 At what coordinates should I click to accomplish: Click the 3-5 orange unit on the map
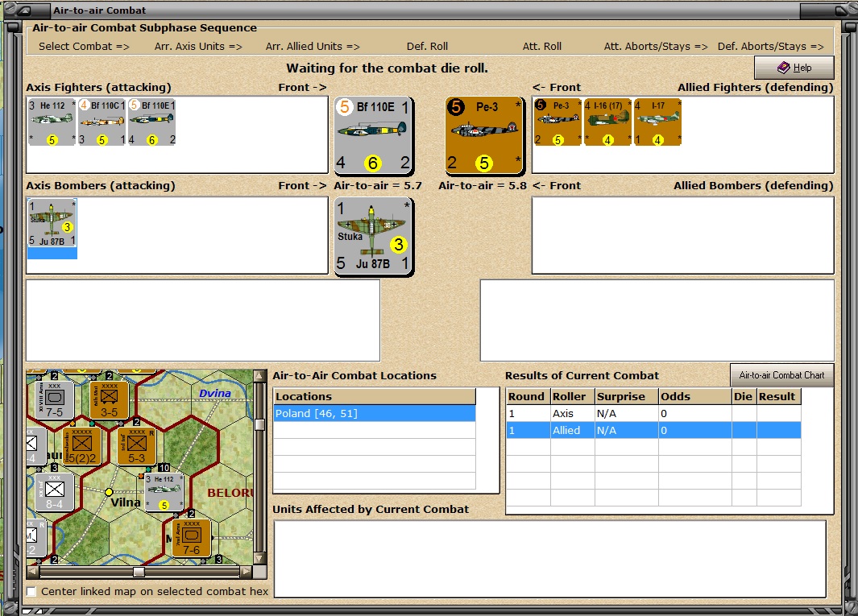click(109, 399)
